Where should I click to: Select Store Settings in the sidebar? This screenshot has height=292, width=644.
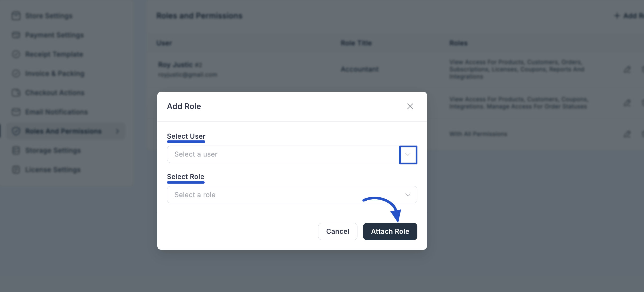tap(49, 16)
